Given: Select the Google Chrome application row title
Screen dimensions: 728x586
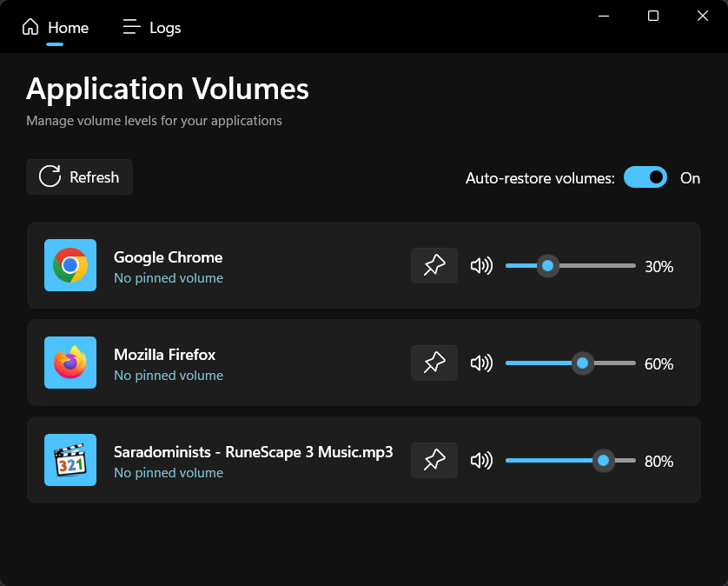Looking at the screenshot, I should coord(168,257).
